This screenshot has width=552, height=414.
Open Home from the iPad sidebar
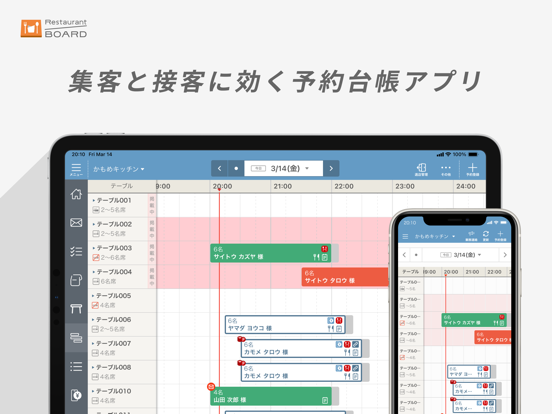[76, 194]
